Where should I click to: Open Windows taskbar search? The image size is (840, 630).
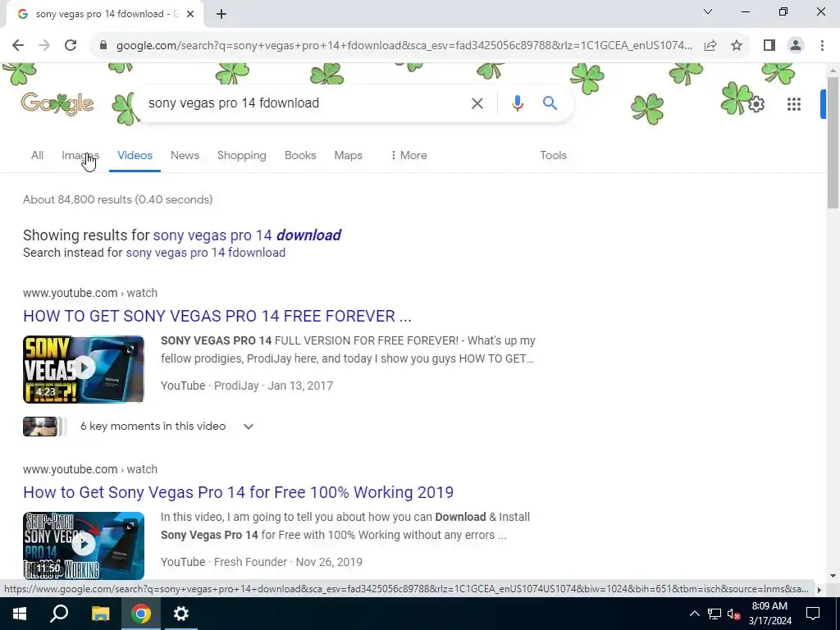point(59,614)
